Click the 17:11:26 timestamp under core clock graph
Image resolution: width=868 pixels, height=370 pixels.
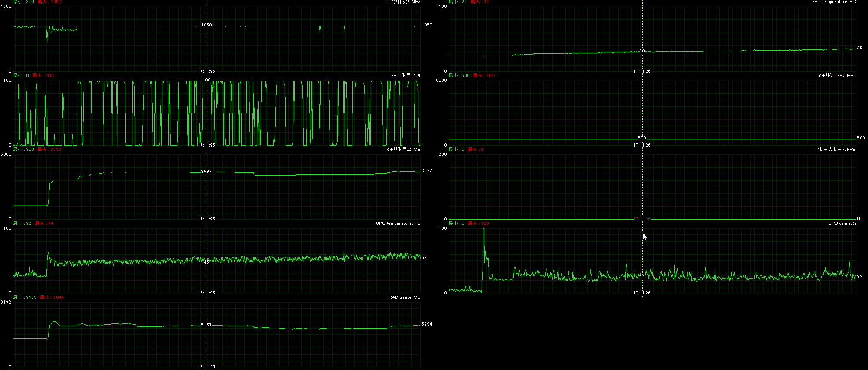206,71
